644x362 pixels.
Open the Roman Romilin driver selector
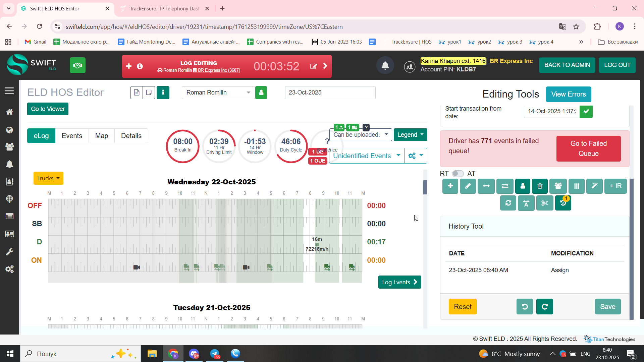point(218,93)
